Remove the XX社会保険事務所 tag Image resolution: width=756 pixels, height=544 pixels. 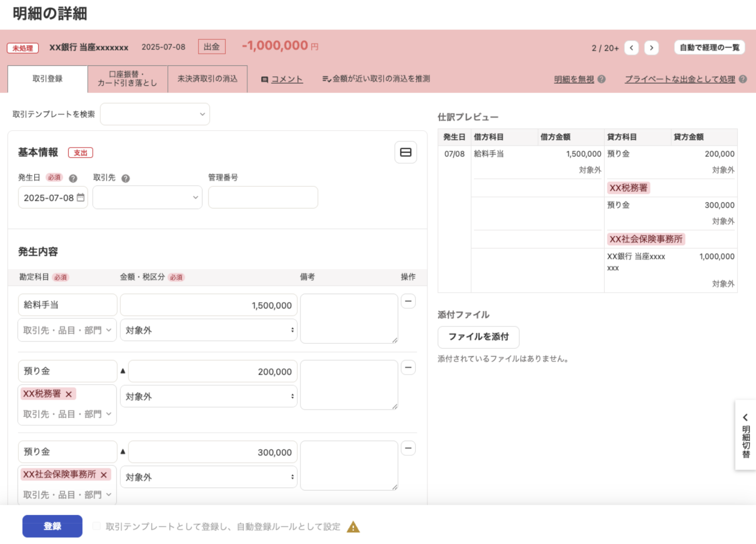click(104, 475)
